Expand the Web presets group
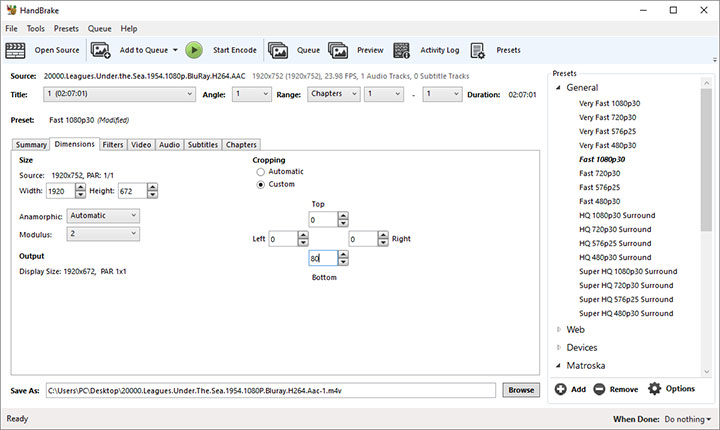Screen dimensions: 720x430 point(558,329)
